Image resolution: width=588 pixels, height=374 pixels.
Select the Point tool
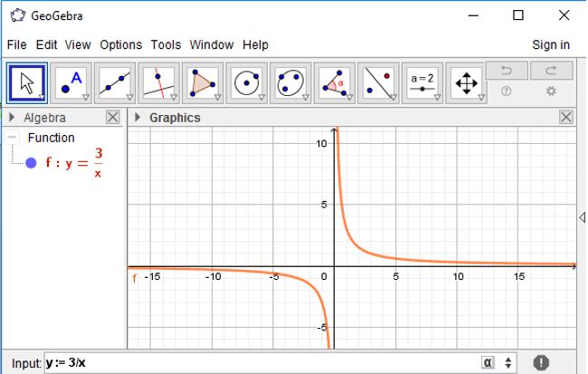tap(71, 83)
